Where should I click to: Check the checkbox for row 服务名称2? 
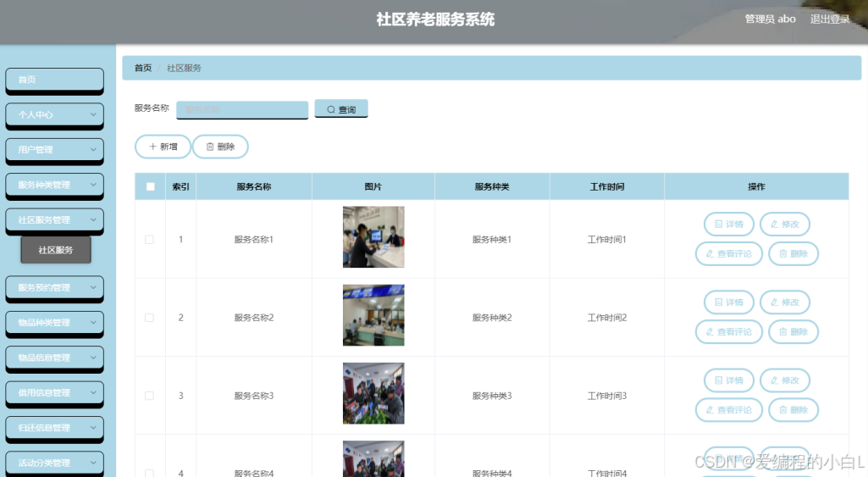(149, 318)
